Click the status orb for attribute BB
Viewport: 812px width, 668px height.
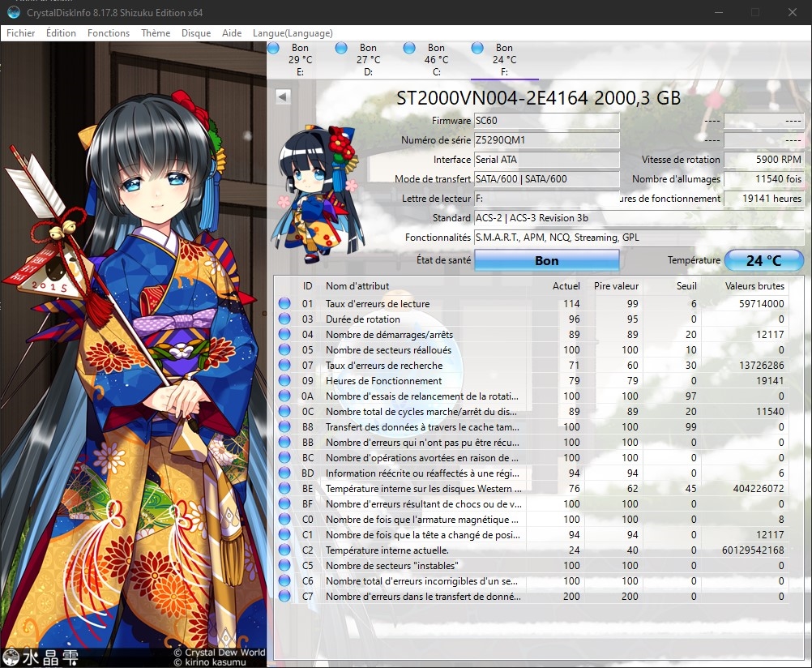click(284, 443)
